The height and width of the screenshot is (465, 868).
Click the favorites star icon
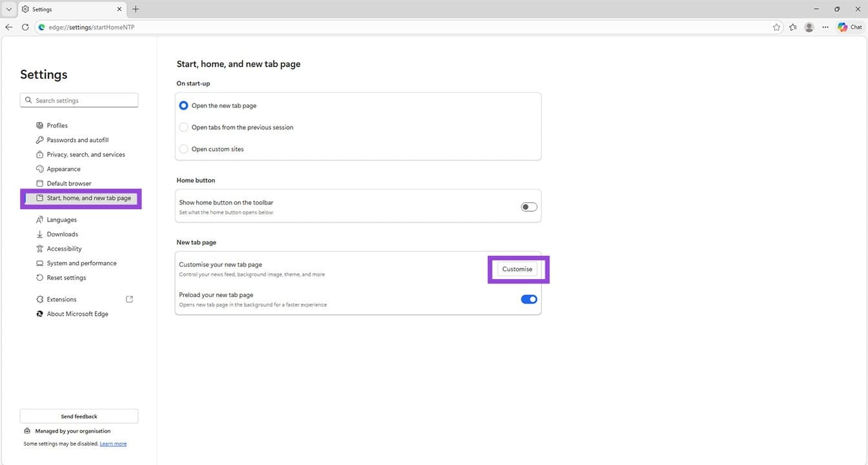click(776, 26)
